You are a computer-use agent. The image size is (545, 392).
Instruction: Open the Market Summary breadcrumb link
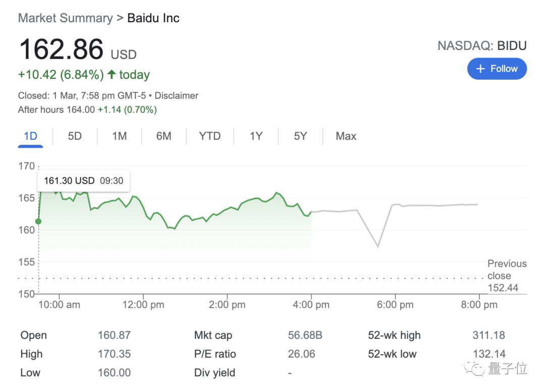click(65, 18)
